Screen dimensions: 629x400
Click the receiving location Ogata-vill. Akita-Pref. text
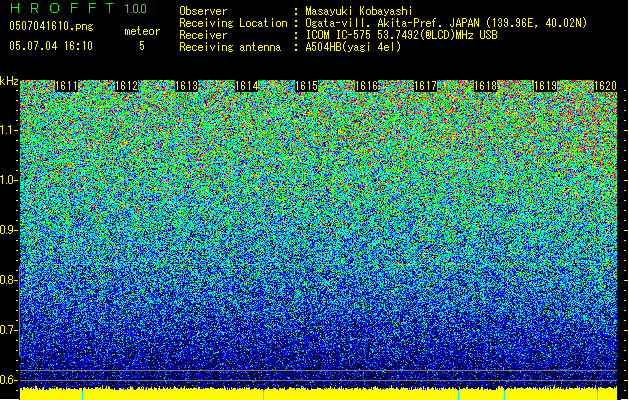pyautogui.click(x=446, y=23)
